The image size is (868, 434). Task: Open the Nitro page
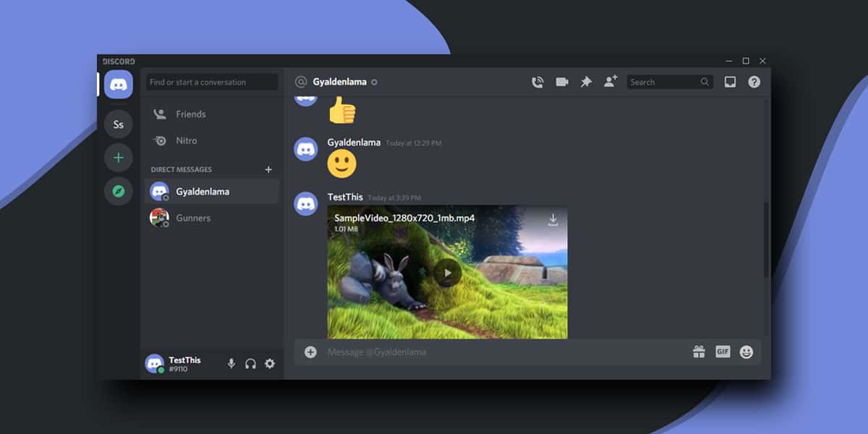[x=212, y=140]
